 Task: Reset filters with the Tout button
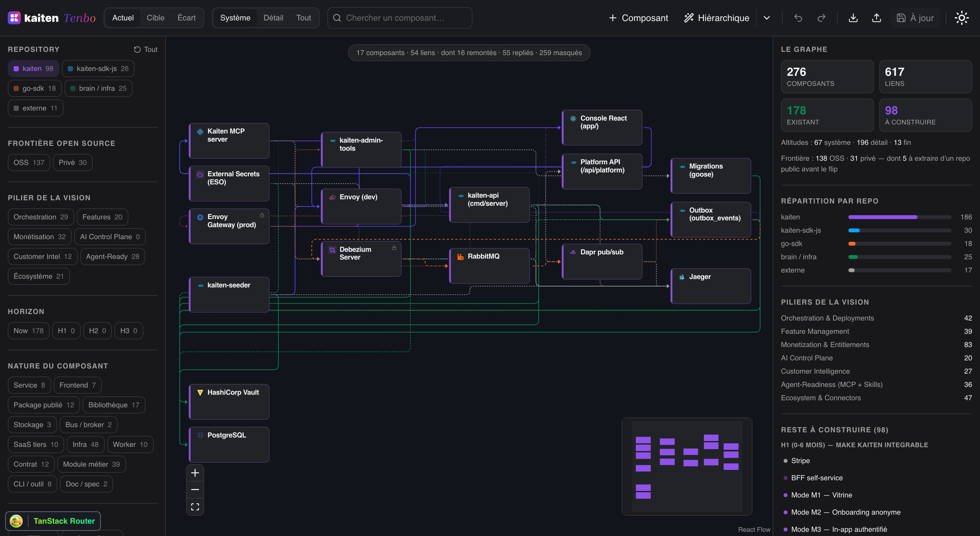(x=145, y=50)
